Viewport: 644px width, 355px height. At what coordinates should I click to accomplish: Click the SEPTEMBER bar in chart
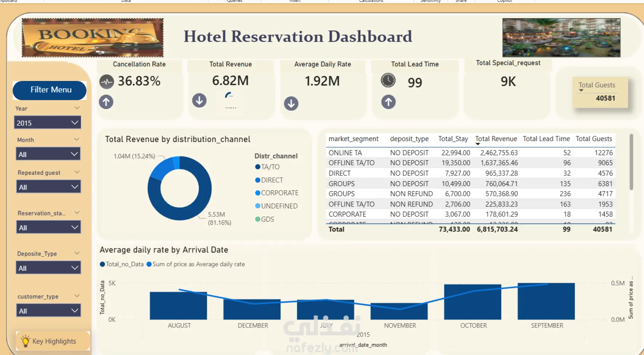click(546, 301)
